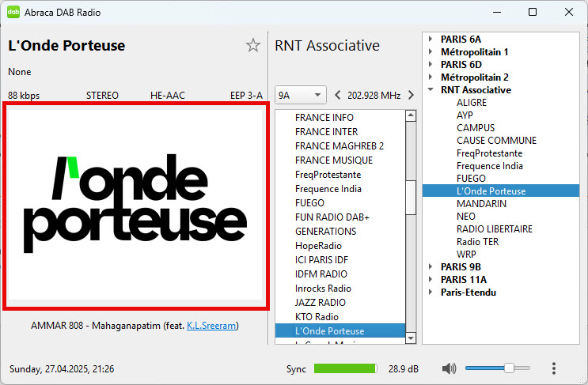Click the 88 kbps bitrate label
This screenshot has height=385, width=588.
click(x=24, y=96)
